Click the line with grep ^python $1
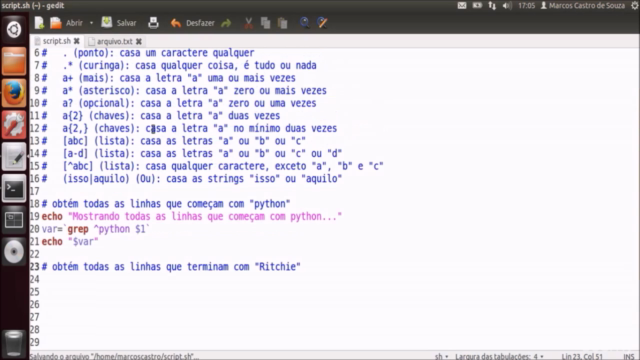Viewport: 640px width, 360px height. (x=96, y=229)
